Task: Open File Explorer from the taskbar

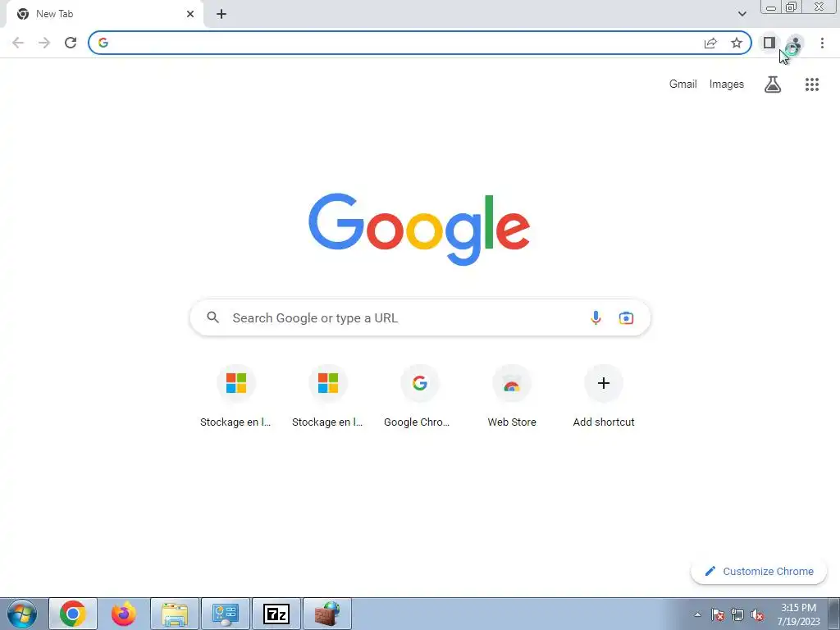Action: (x=175, y=614)
